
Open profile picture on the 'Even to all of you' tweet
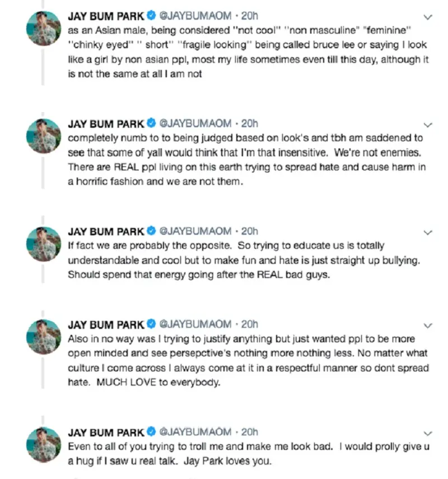(x=44, y=444)
